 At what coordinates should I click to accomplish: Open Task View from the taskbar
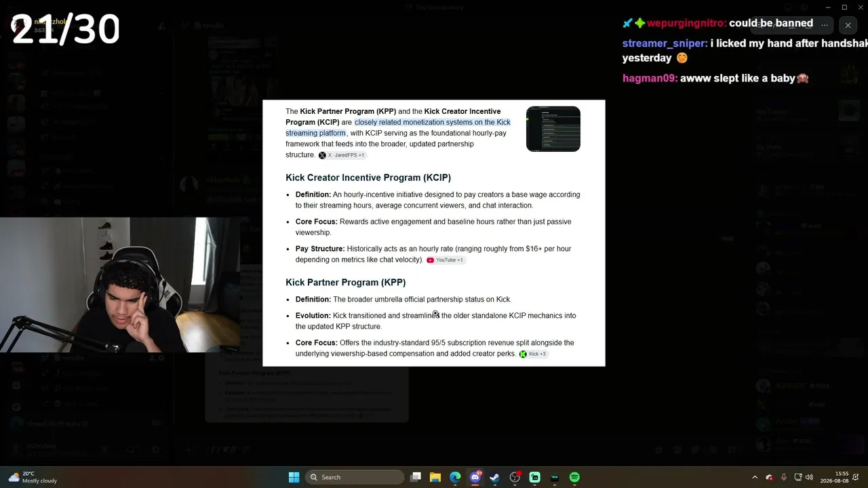pyautogui.click(x=416, y=477)
